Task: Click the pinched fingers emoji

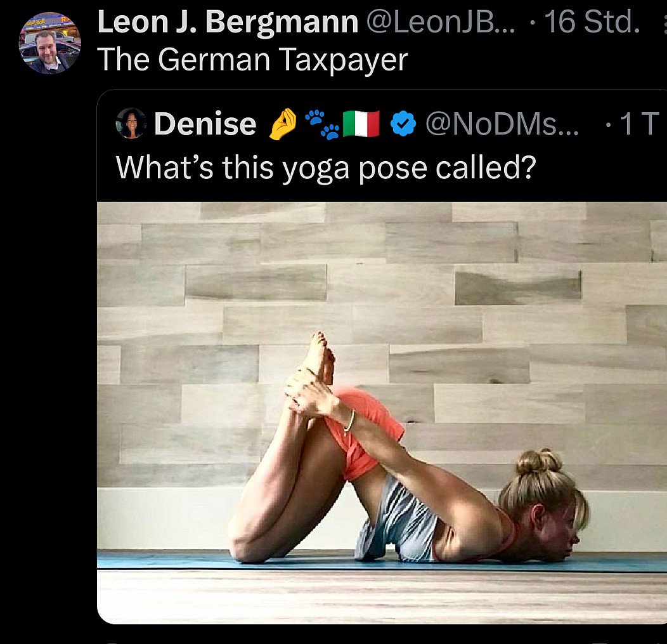Action: (283, 124)
